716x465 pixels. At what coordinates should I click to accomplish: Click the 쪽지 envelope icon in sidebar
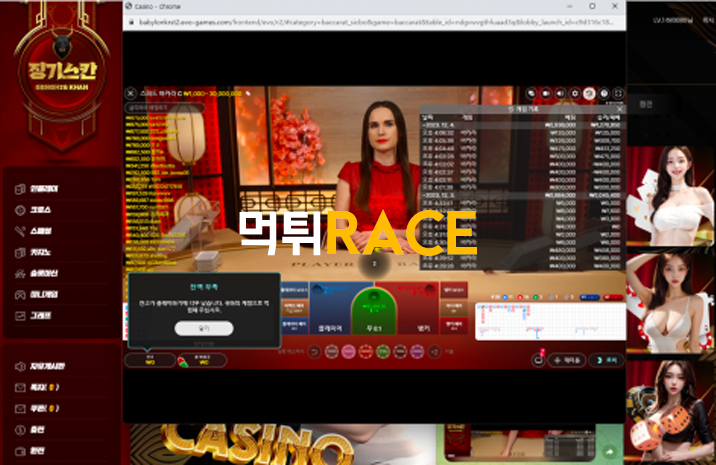click(20, 388)
